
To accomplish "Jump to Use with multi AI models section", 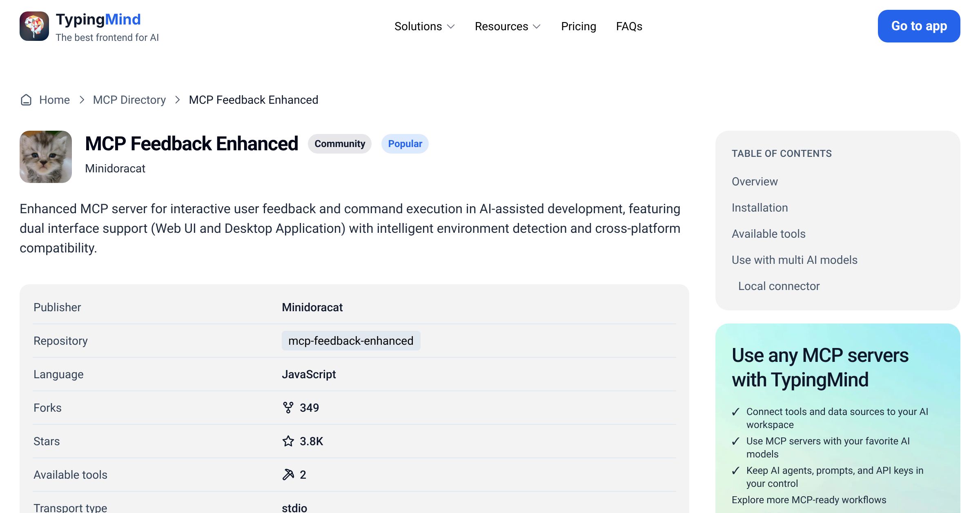I will pyautogui.click(x=795, y=260).
